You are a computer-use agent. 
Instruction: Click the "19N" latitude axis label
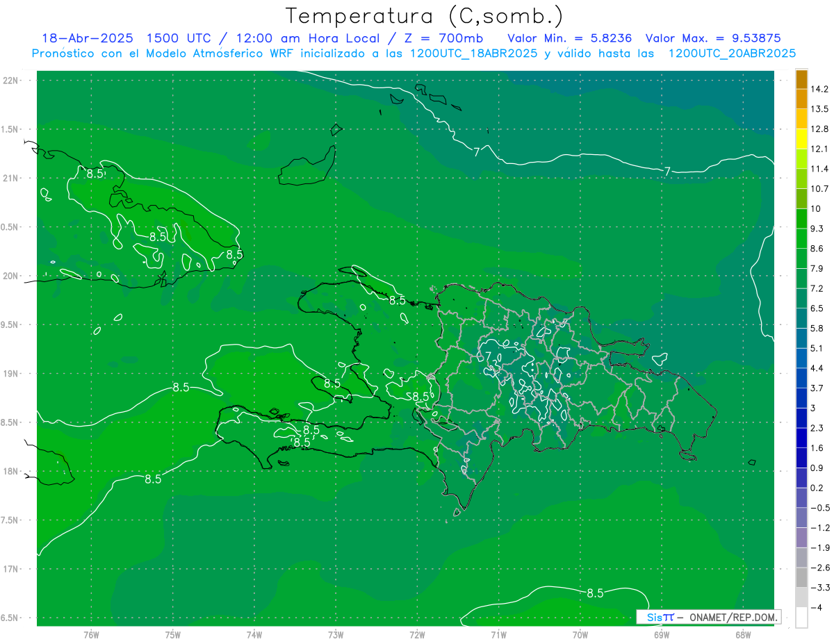11,374
